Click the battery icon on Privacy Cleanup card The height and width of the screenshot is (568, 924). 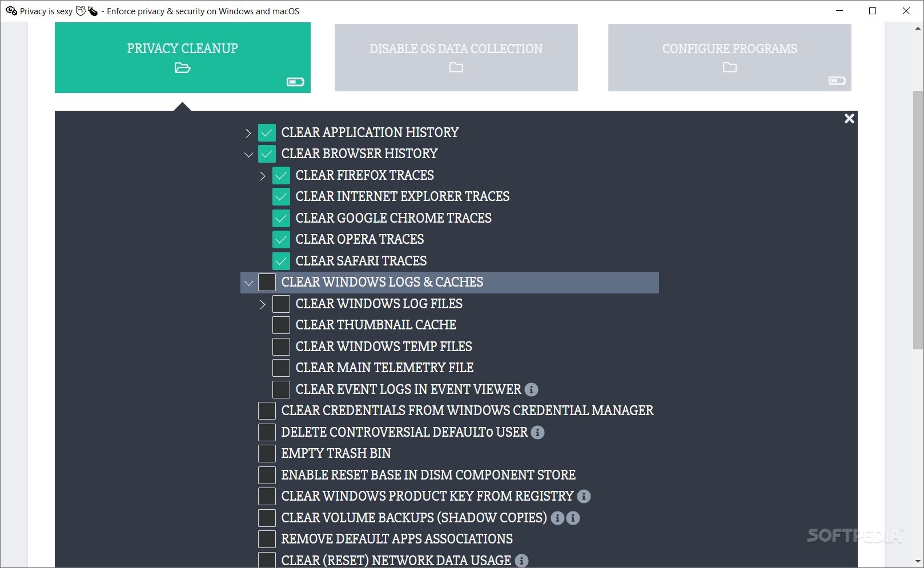click(295, 82)
